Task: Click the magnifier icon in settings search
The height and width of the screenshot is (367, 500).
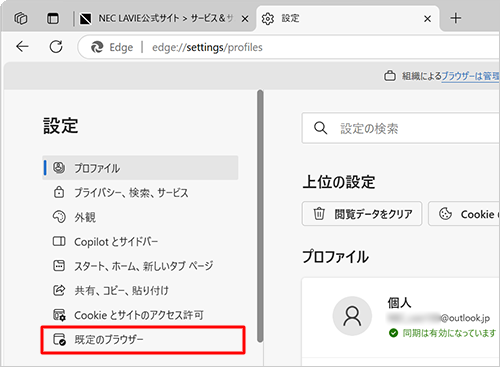Action: click(x=320, y=128)
